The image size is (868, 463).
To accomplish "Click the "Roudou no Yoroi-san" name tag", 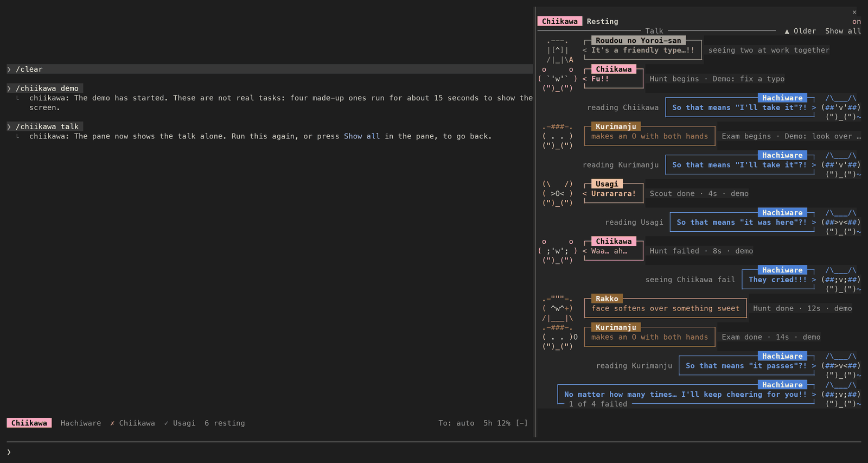I will point(639,41).
